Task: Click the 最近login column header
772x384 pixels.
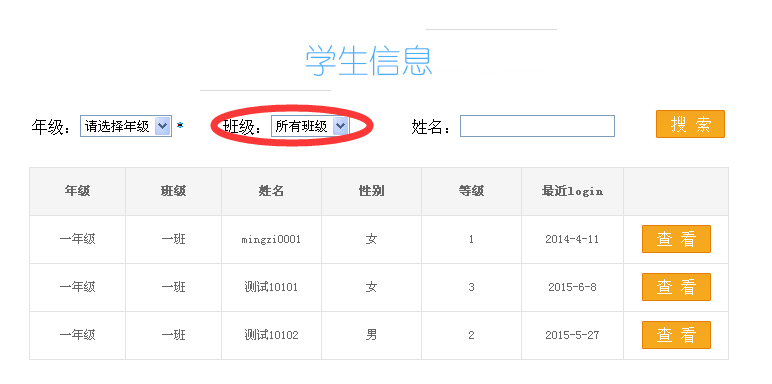Action: click(572, 191)
